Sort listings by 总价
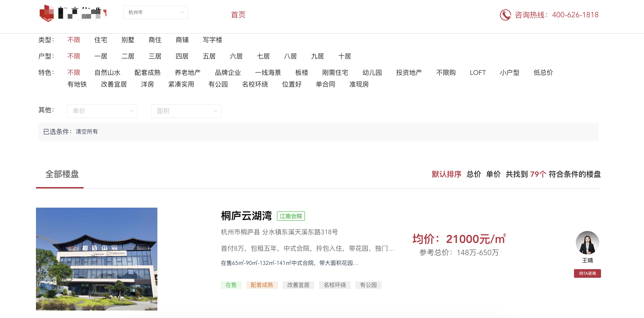 473,174
